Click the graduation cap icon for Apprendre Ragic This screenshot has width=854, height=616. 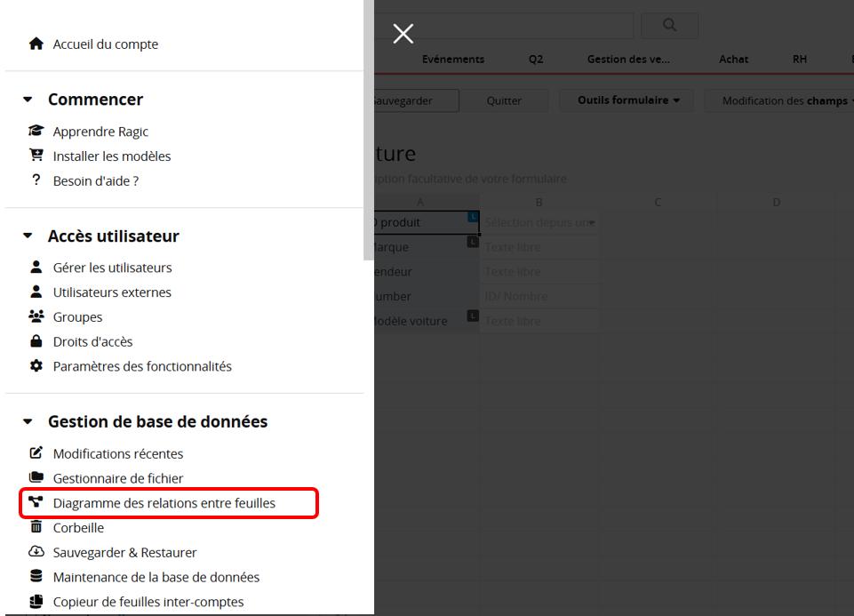[x=36, y=132]
